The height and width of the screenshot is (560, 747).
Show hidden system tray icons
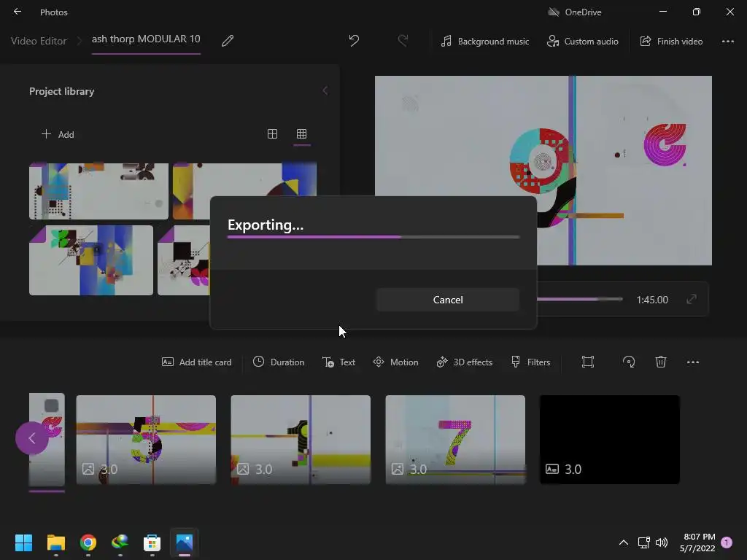[x=623, y=542]
